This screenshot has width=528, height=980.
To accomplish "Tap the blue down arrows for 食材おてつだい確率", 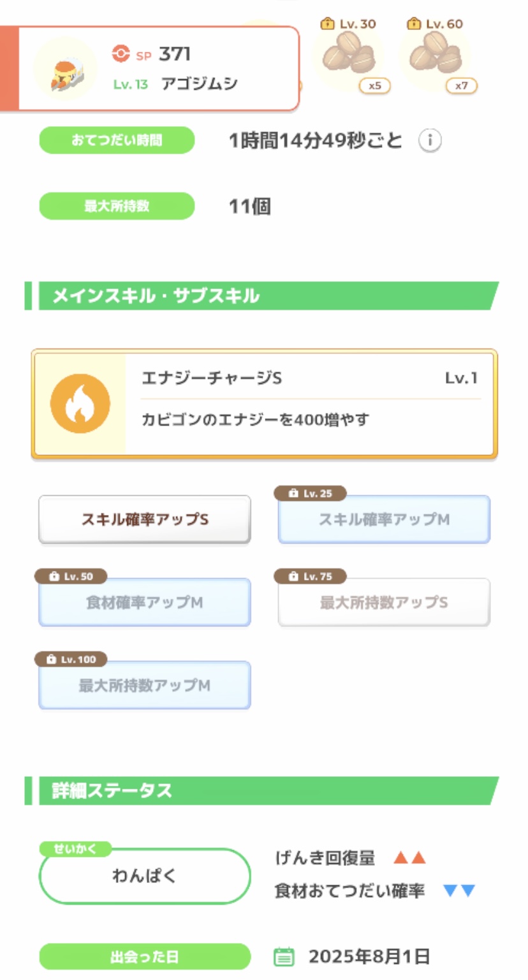I will point(459,891).
